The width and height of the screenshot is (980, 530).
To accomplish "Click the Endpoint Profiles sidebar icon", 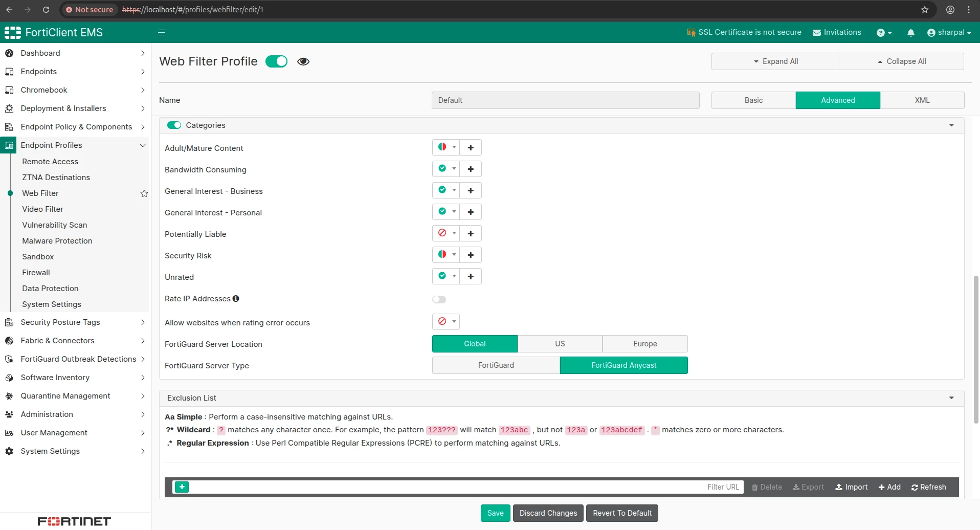I will [x=9, y=145].
